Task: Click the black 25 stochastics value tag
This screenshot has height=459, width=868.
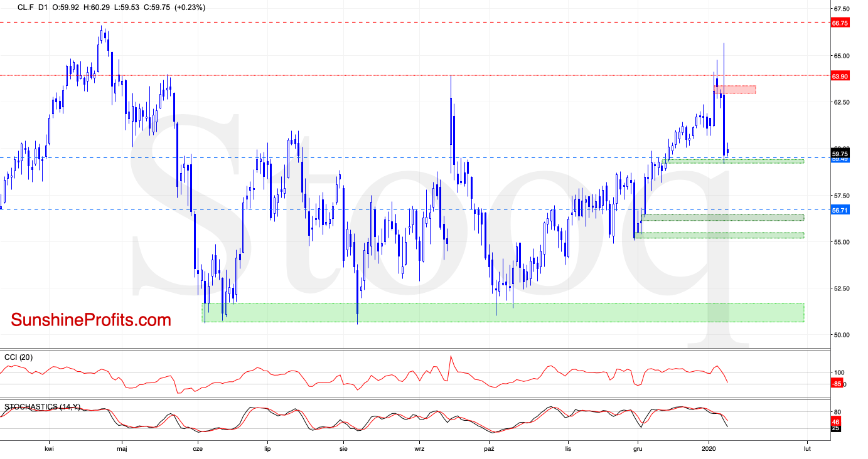Action: (836, 428)
